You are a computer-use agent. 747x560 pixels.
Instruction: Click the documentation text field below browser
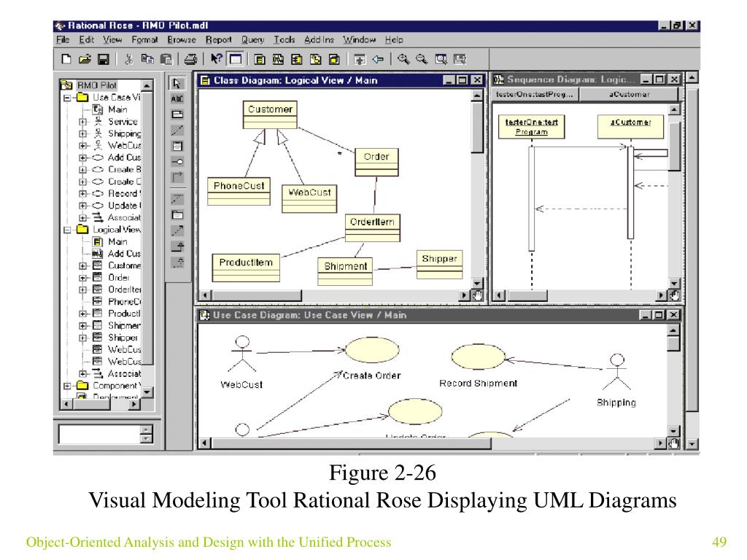click(x=99, y=435)
